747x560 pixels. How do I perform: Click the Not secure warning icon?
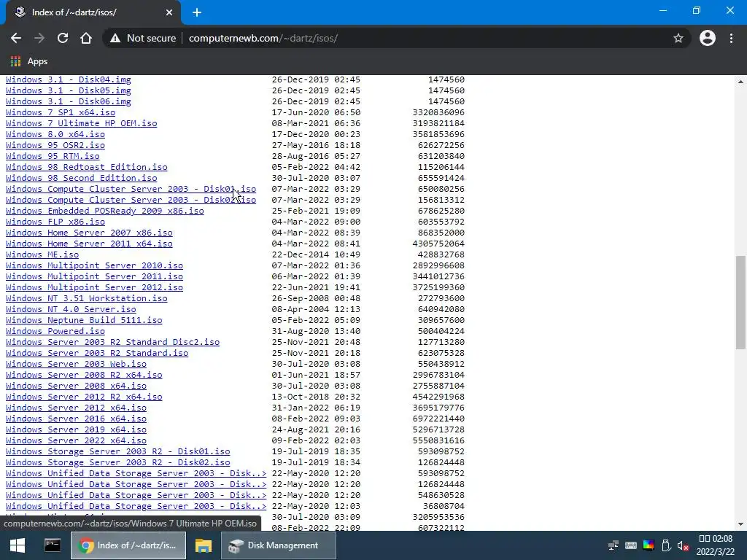click(x=115, y=38)
